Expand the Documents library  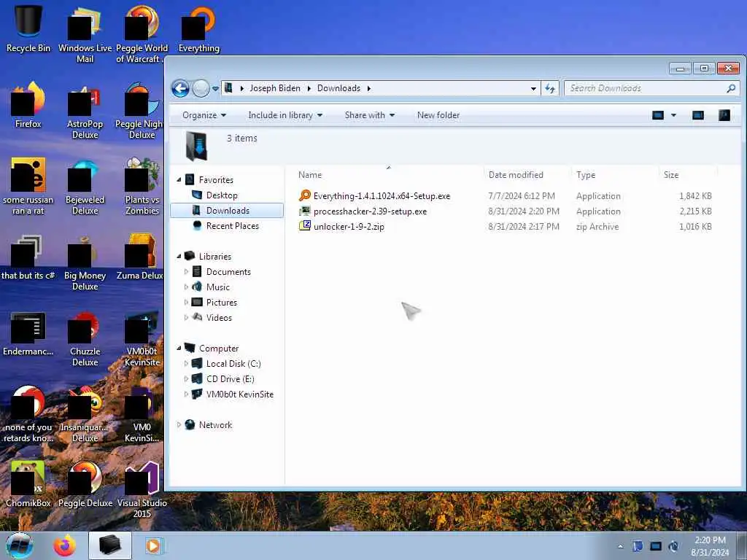(186, 272)
